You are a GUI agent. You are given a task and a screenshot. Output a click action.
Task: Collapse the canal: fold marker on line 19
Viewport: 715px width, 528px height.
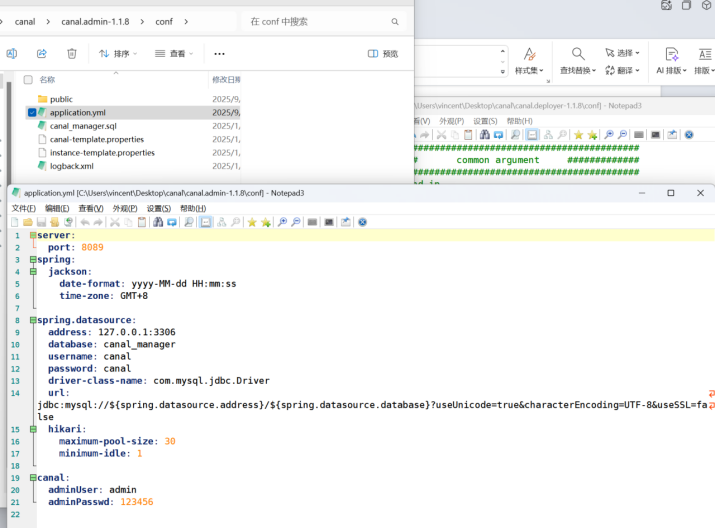(x=33, y=477)
